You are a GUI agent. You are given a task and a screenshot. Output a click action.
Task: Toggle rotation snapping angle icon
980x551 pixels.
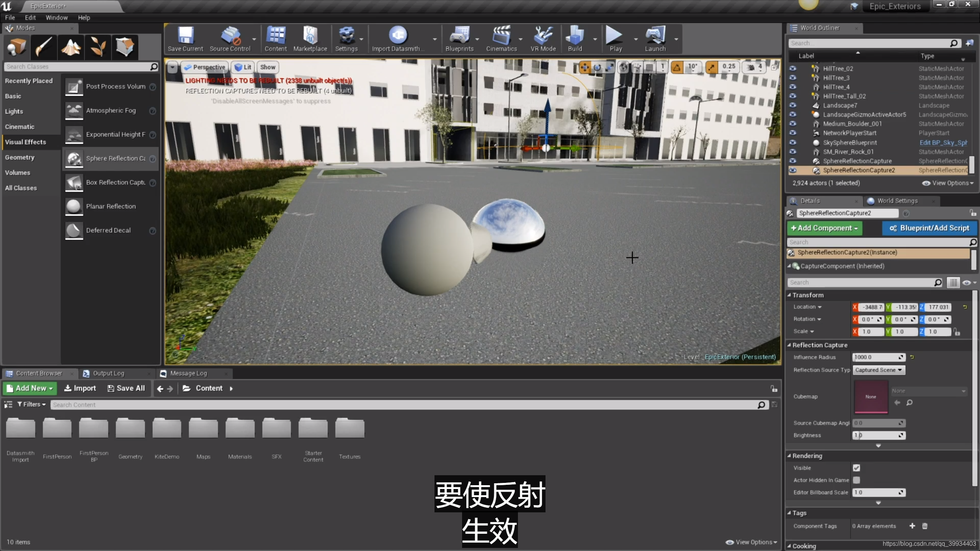coord(677,67)
